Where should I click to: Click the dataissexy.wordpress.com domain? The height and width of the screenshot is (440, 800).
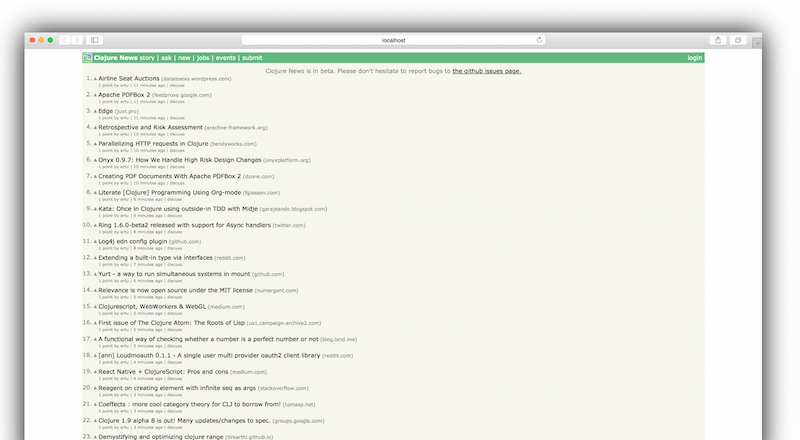coord(196,79)
